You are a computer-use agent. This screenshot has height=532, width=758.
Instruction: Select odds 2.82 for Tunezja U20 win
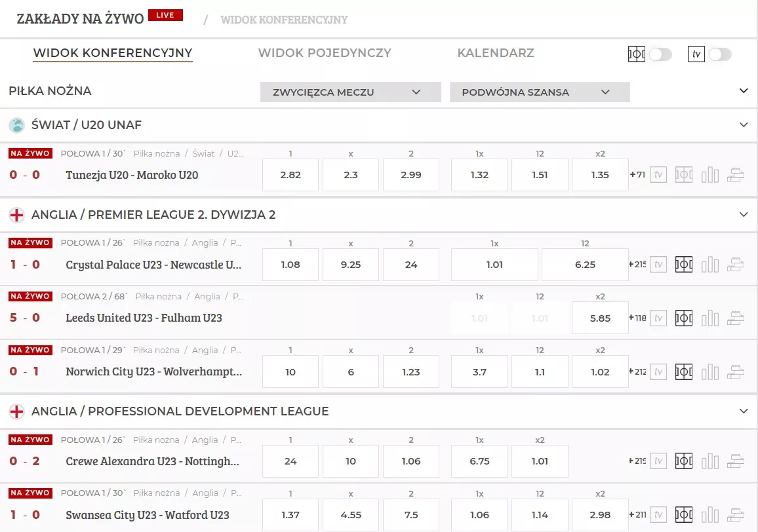point(290,175)
